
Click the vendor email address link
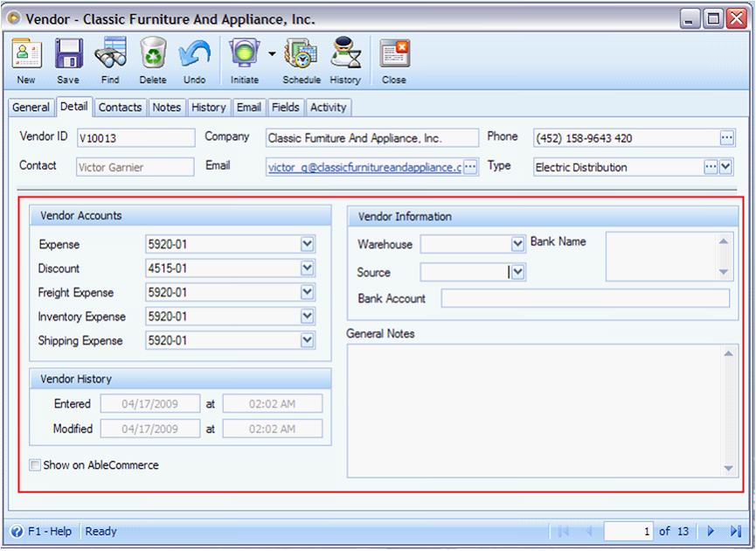(x=364, y=167)
